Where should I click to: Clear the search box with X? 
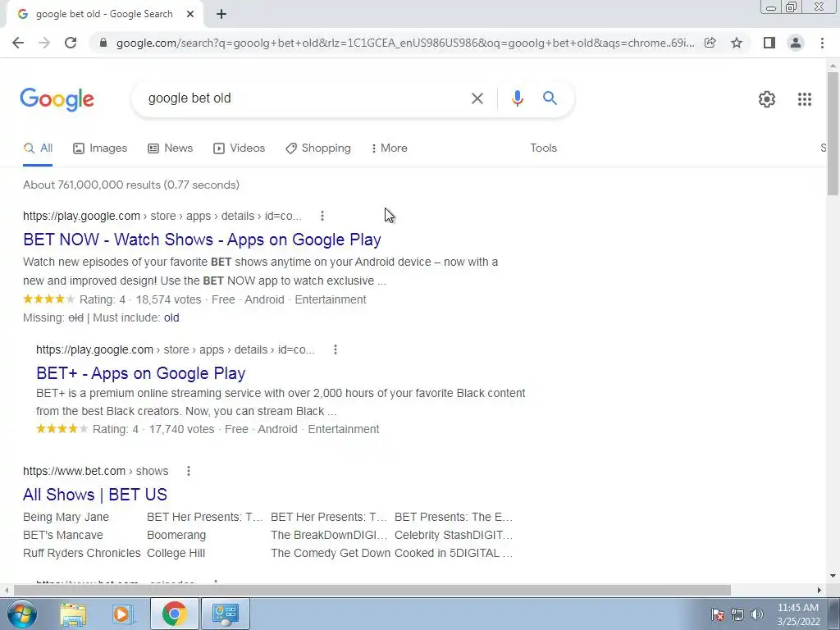[x=477, y=98]
